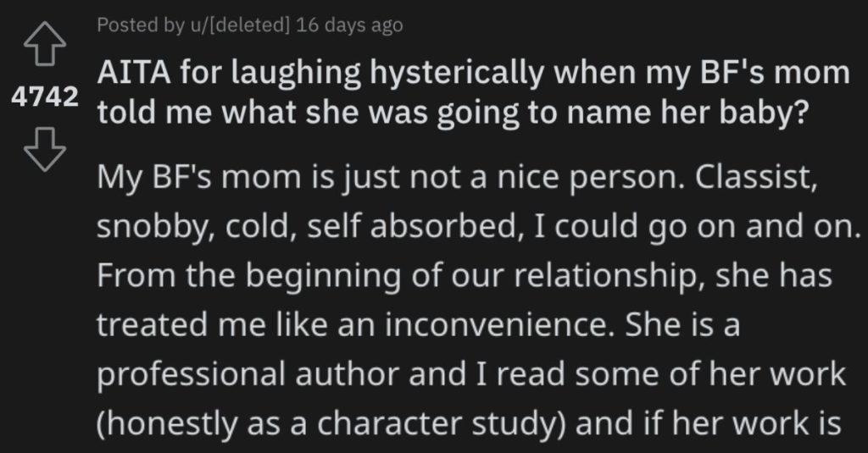The height and width of the screenshot is (453, 868).
Task: Click the words 'She is a' in body
Action: [682, 324]
